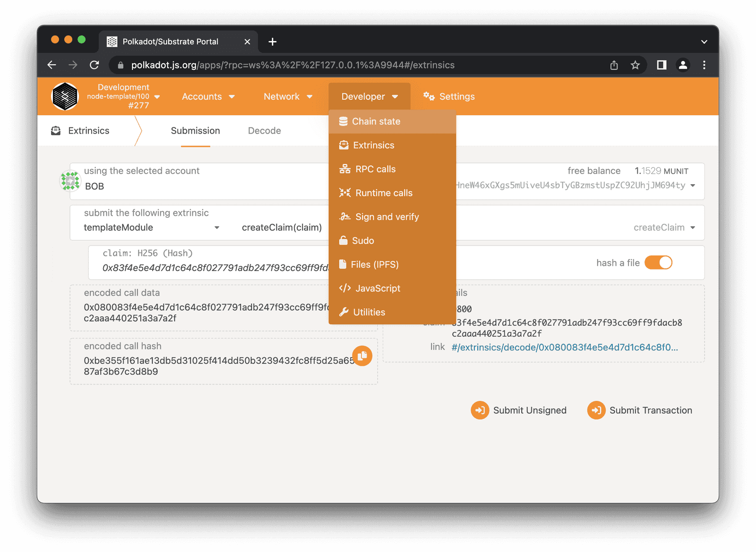This screenshot has height=552, width=756.
Task: Click the claim H256 hash input field
Action: point(213,268)
